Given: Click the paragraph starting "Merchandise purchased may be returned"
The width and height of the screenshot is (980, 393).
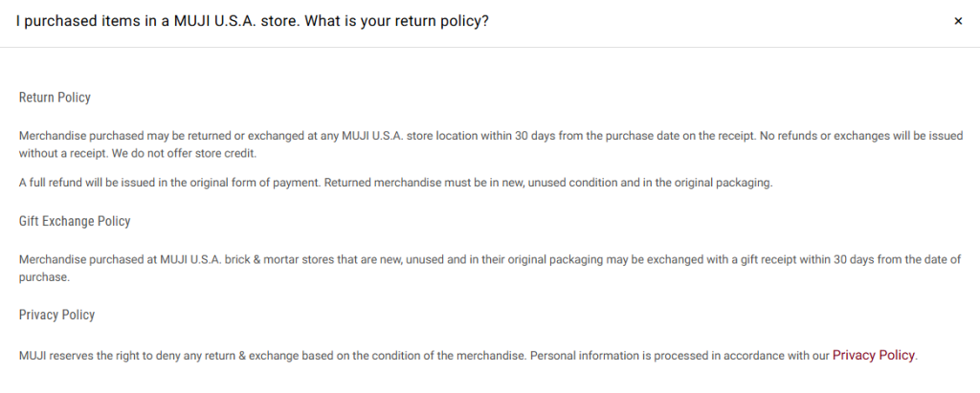Looking at the screenshot, I should click(287, 136).
